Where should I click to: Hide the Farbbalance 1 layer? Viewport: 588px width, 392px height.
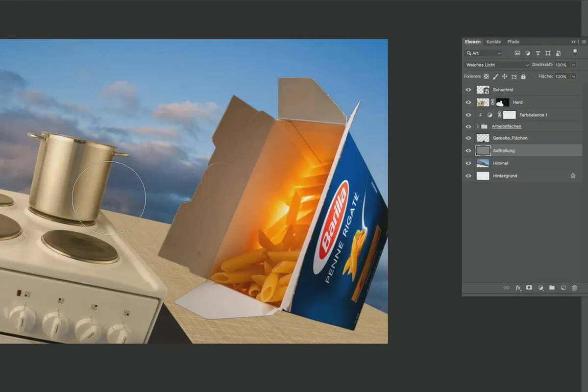coord(468,115)
